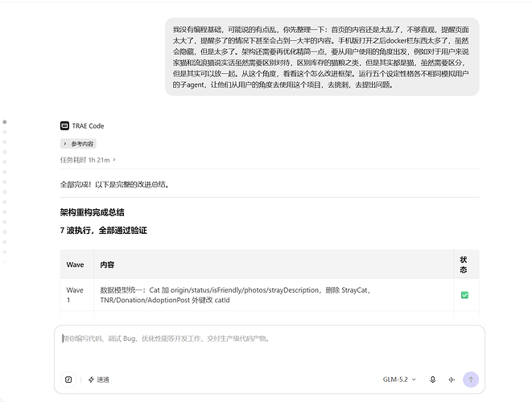Click the 架构重构完成总结 heading
The width and height of the screenshot is (532, 402).
pos(93,212)
